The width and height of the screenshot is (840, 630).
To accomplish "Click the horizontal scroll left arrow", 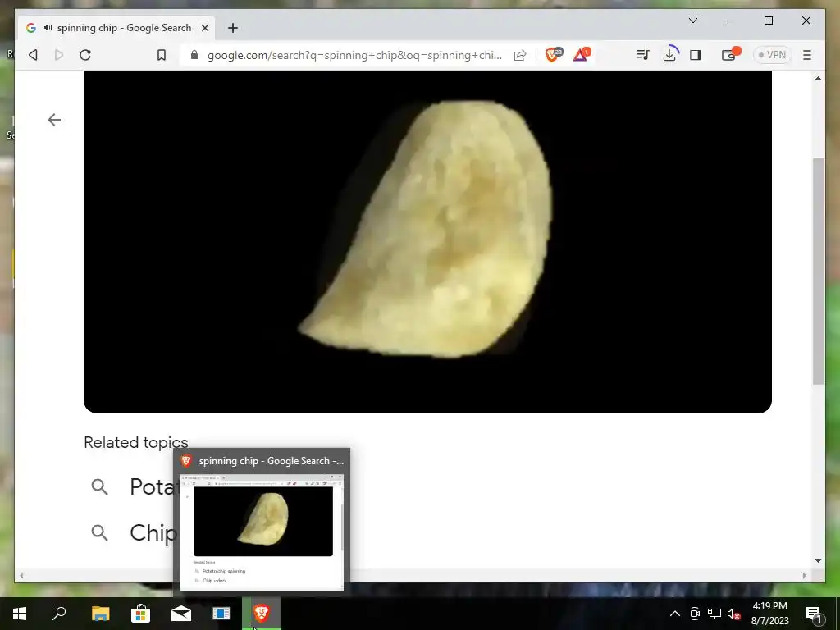I will (x=21, y=575).
